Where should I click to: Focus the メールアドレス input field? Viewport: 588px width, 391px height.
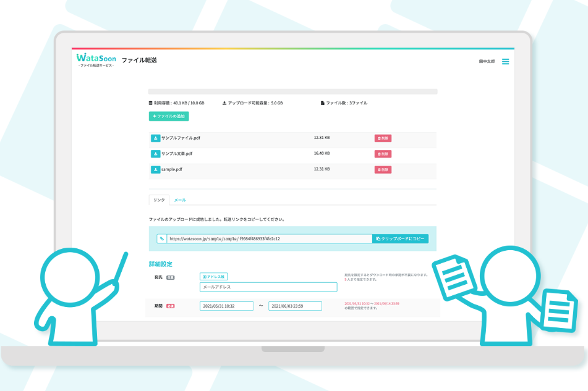click(x=268, y=287)
